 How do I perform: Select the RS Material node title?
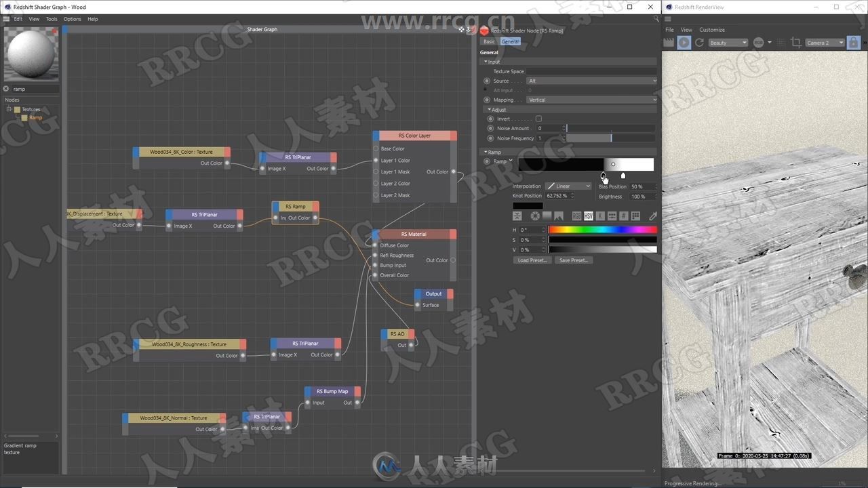click(414, 234)
